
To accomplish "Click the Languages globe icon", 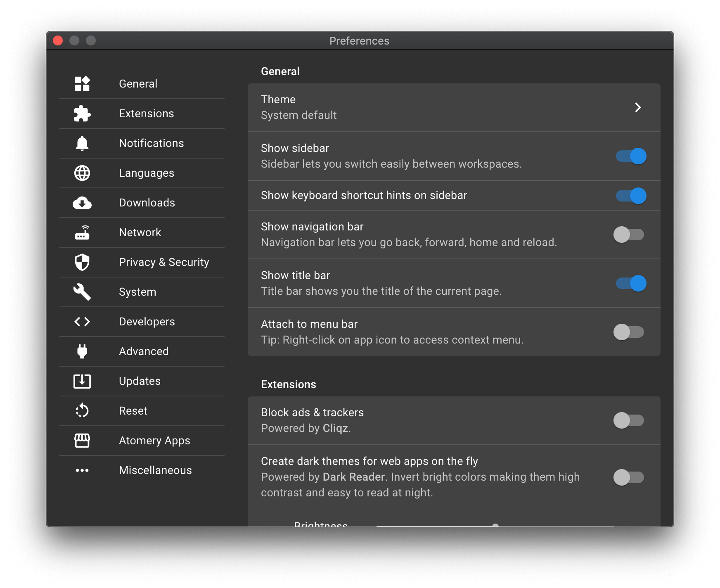I will tap(82, 173).
